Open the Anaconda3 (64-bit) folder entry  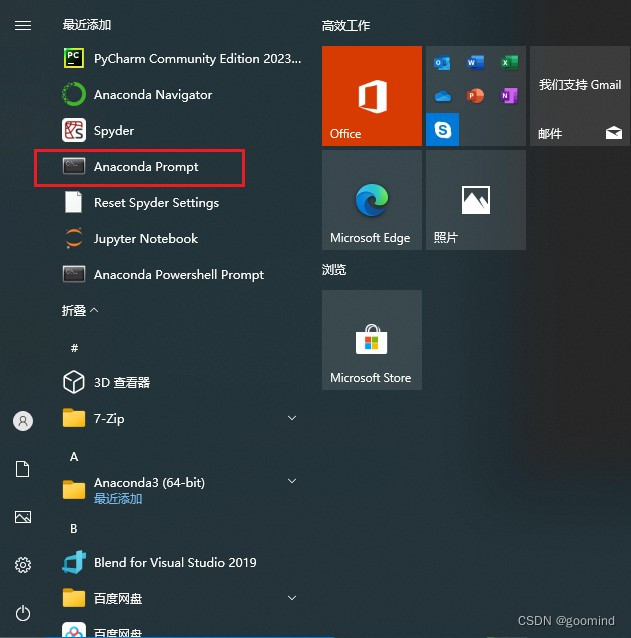pyautogui.click(x=179, y=490)
